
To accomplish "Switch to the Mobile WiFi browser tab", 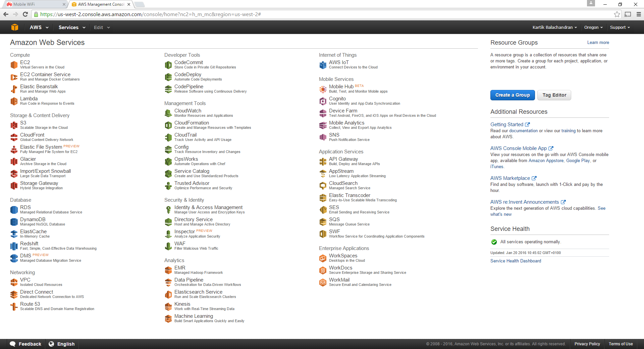I will [x=34, y=4].
